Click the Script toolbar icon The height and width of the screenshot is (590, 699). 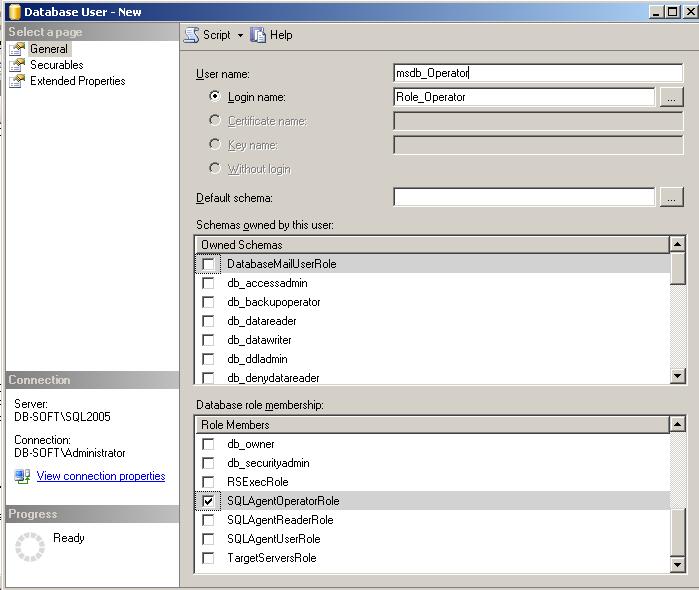(x=192, y=35)
